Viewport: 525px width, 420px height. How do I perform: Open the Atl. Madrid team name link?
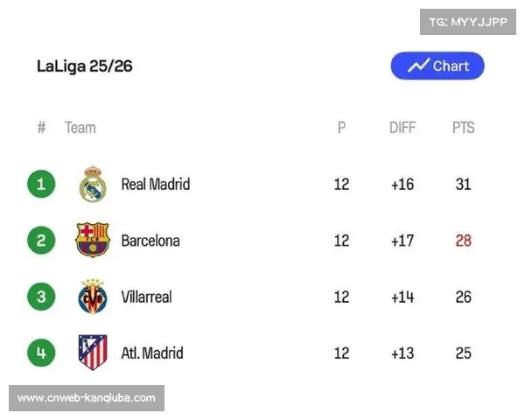(x=152, y=353)
